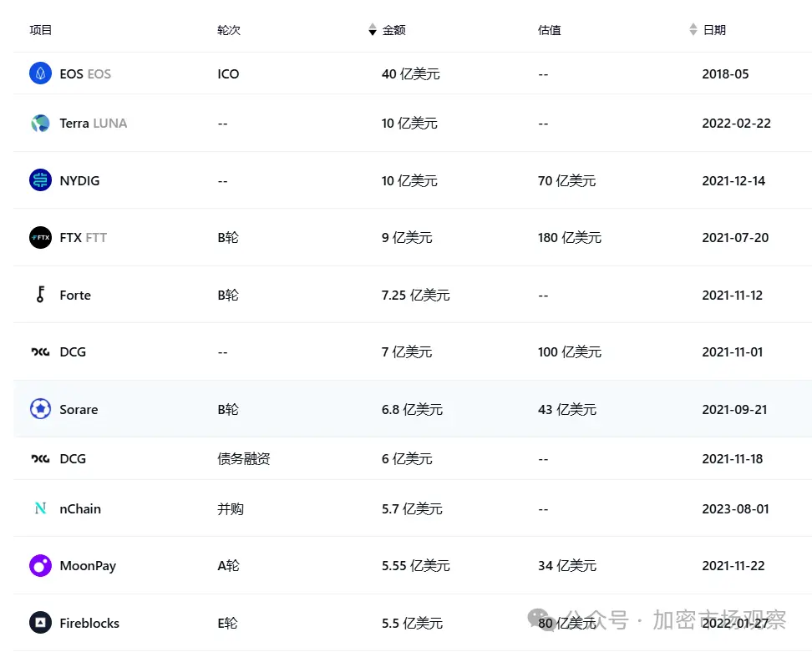Click the 2018-05 date cell
Screen dimensions: 812x652
pos(725,74)
